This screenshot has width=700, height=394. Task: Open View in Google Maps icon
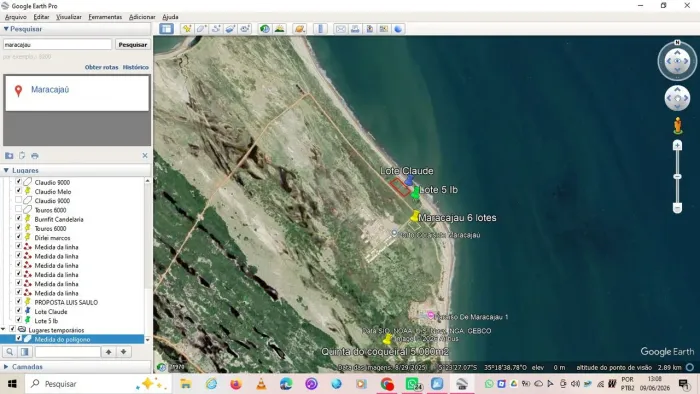384,29
